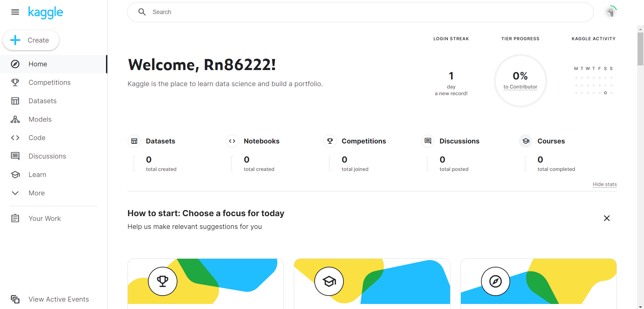The width and height of the screenshot is (644, 309).
Task: Click the View Active Events icon
Action: [x=15, y=299]
